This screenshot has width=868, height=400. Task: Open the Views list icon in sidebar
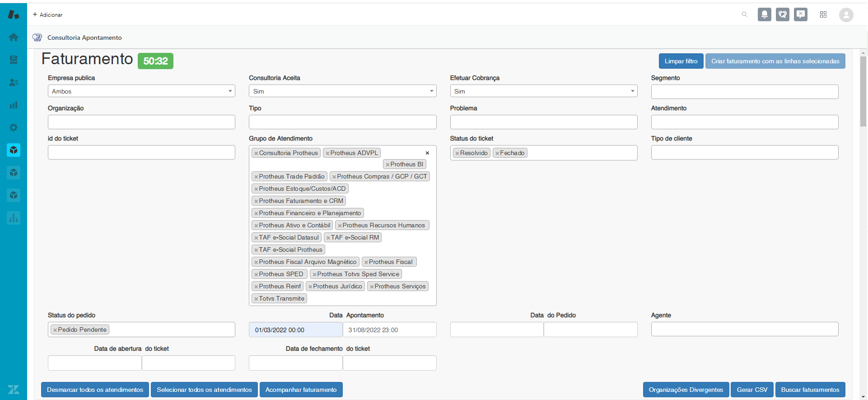click(14, 60)
